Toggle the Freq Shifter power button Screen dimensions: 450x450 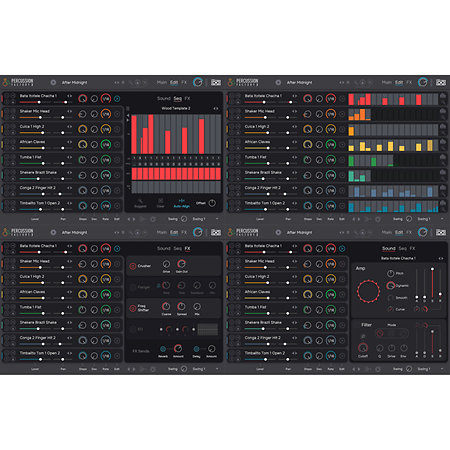133,308
